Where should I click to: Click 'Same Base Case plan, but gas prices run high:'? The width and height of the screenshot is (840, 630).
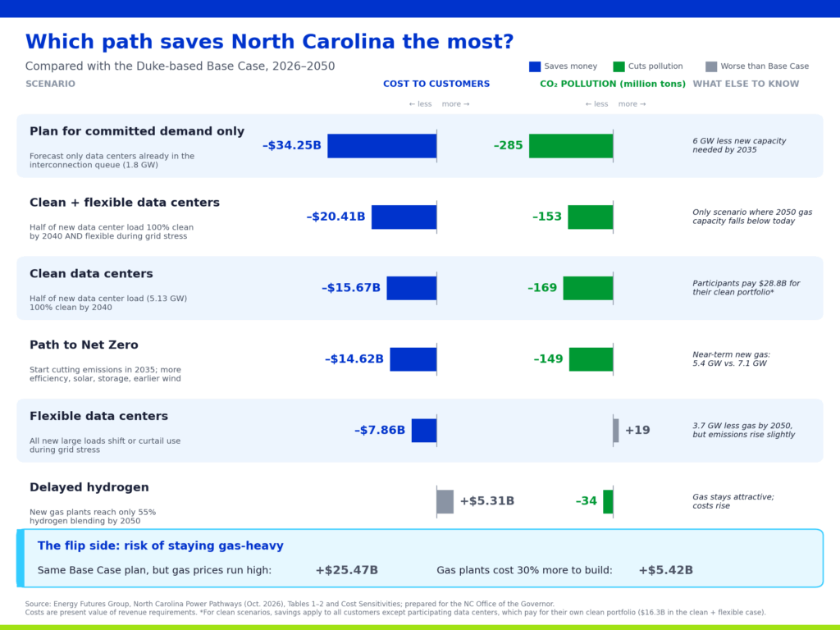(x=154, y=570)
